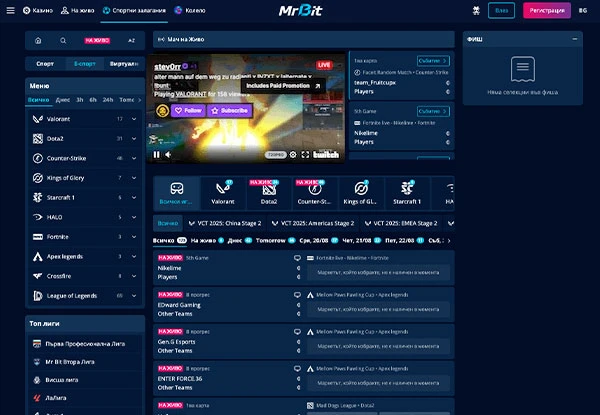
Task: Collapse the ФИШ betslip panel
Action: [575, 39]
